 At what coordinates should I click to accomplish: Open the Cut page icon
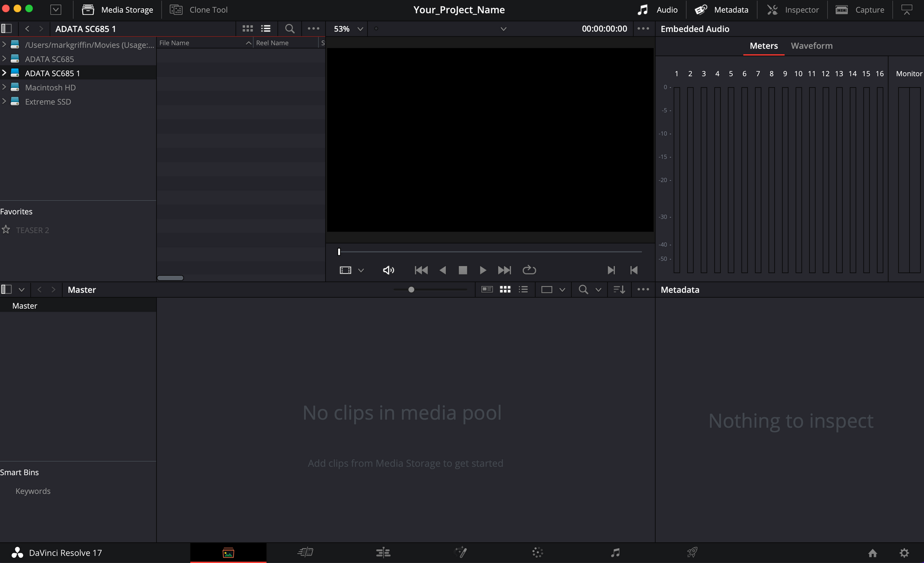coord(305,552)
